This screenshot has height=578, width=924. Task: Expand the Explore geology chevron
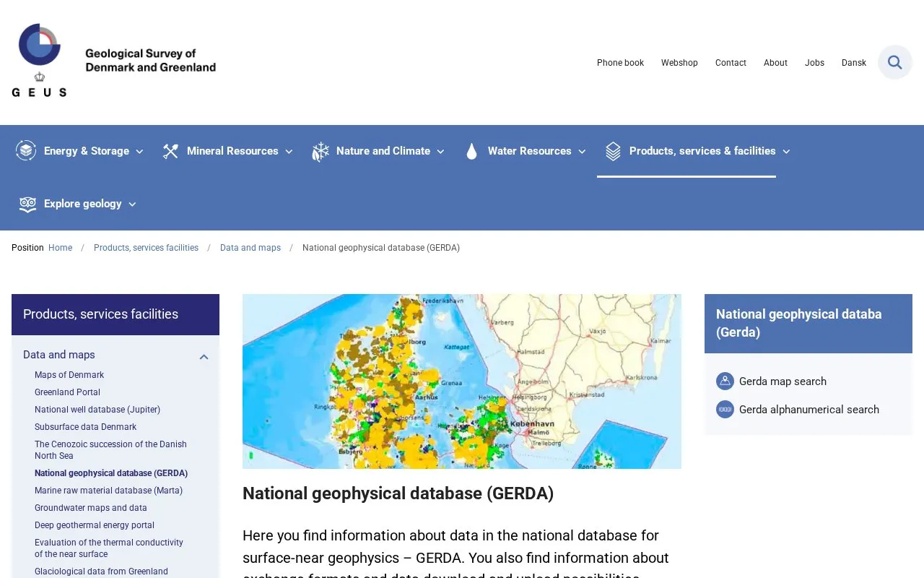(132, 204)
